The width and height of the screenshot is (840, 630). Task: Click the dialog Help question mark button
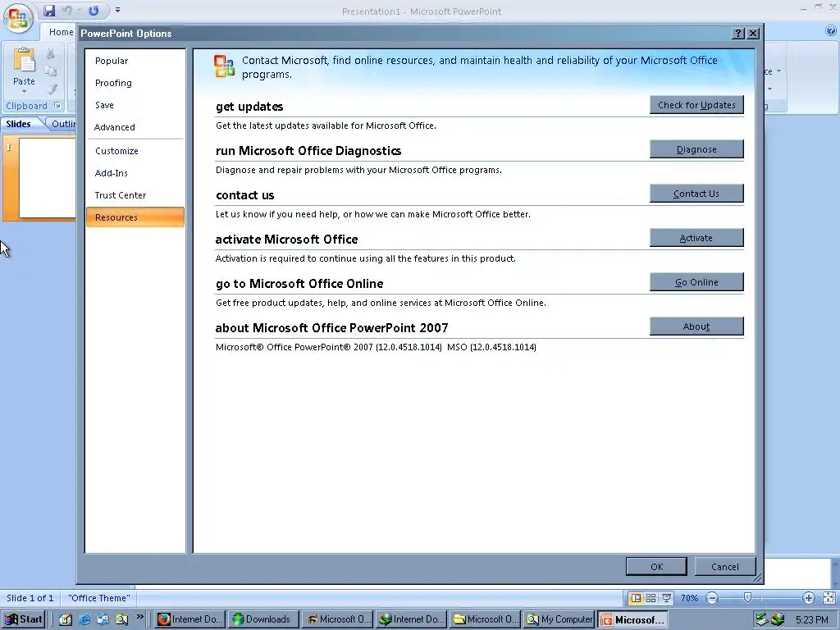click(x=738, y=33)
